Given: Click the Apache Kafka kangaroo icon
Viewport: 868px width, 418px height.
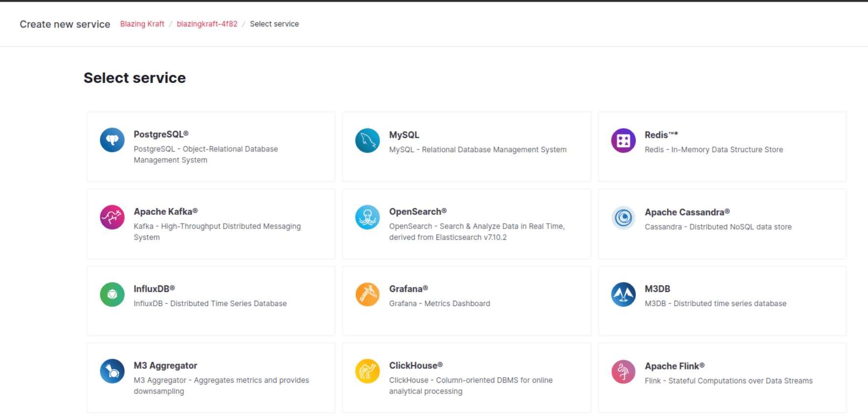Looking at the screenshot, I should (112, 217).
